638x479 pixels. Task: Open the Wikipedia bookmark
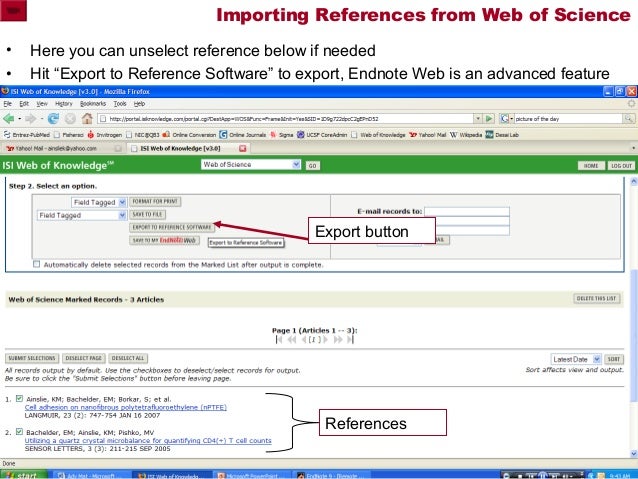tap(466, 135)
